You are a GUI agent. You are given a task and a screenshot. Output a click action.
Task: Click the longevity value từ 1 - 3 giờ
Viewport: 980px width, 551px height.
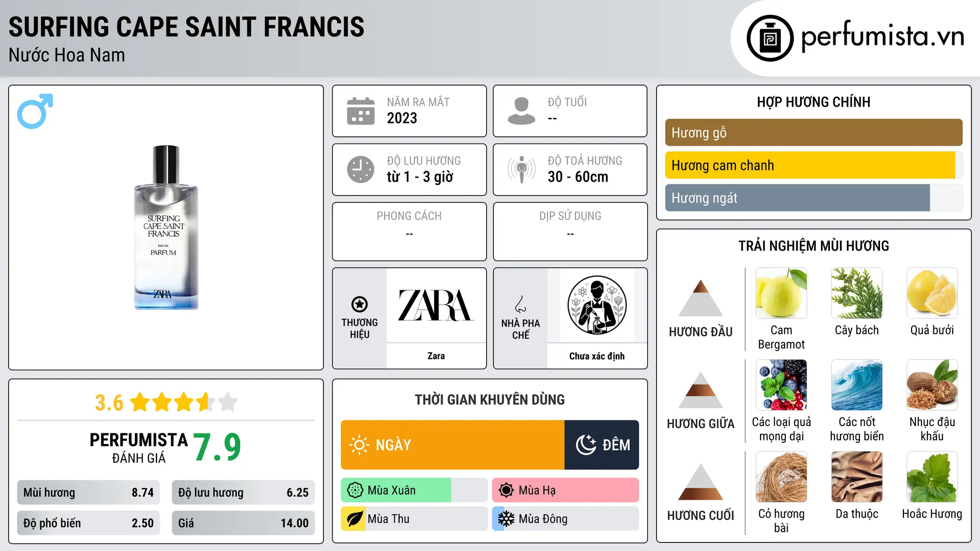pos(420,177)
